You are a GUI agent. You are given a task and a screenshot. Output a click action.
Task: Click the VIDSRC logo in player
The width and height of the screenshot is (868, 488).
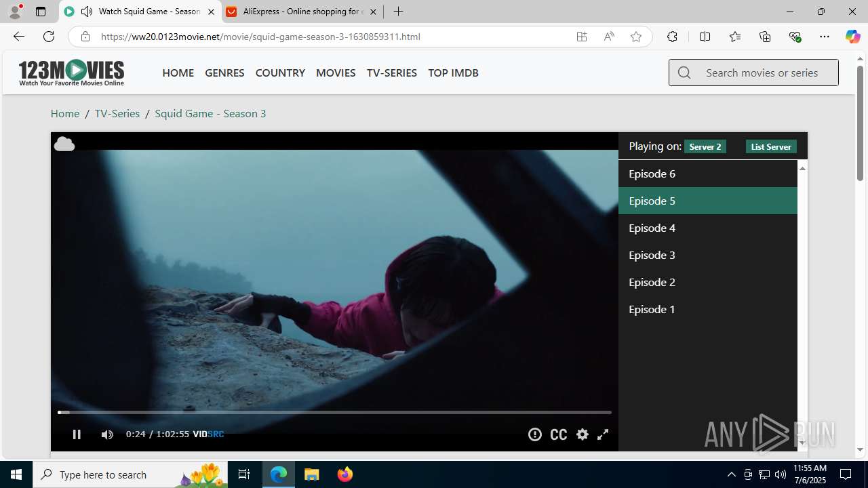click(208, 434)
